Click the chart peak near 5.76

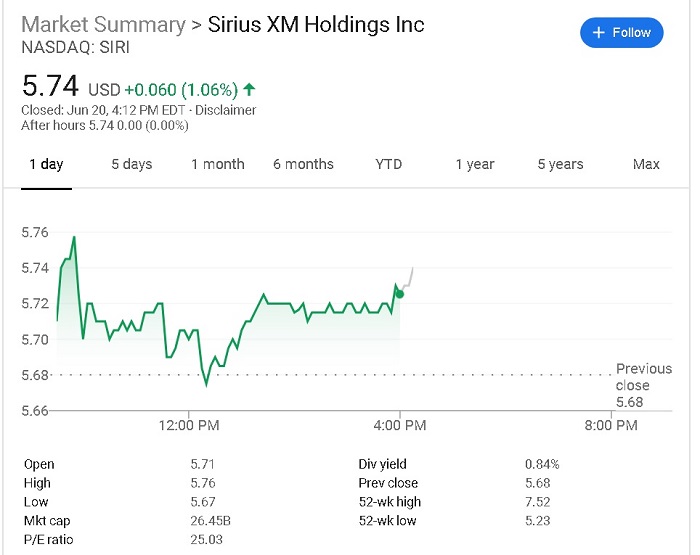click(x=74, y=237)
